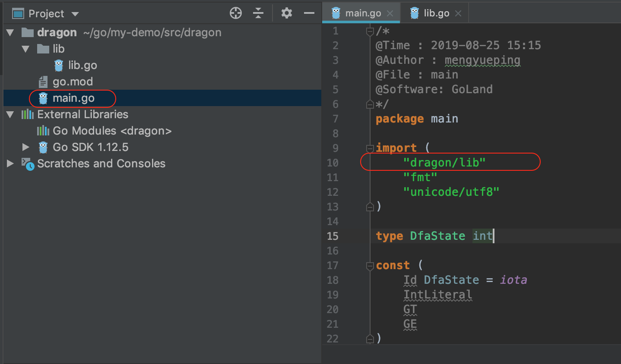Click Go Modules library icon
The image size is (621, 364).
43,131
